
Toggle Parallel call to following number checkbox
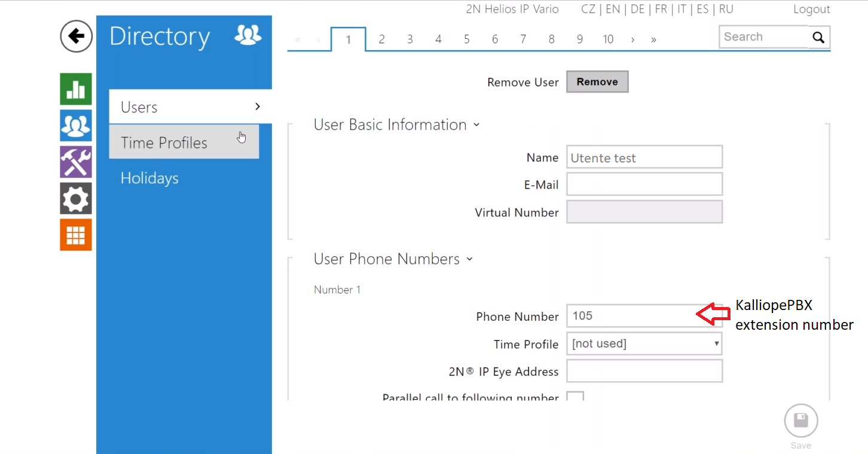click(575, 397)
